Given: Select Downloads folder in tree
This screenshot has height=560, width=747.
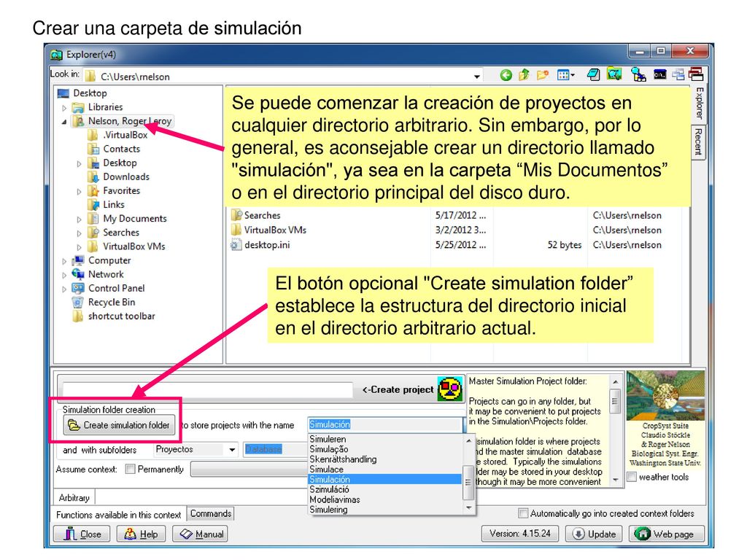Looking at the screenshot, I should tap(126, 176).
